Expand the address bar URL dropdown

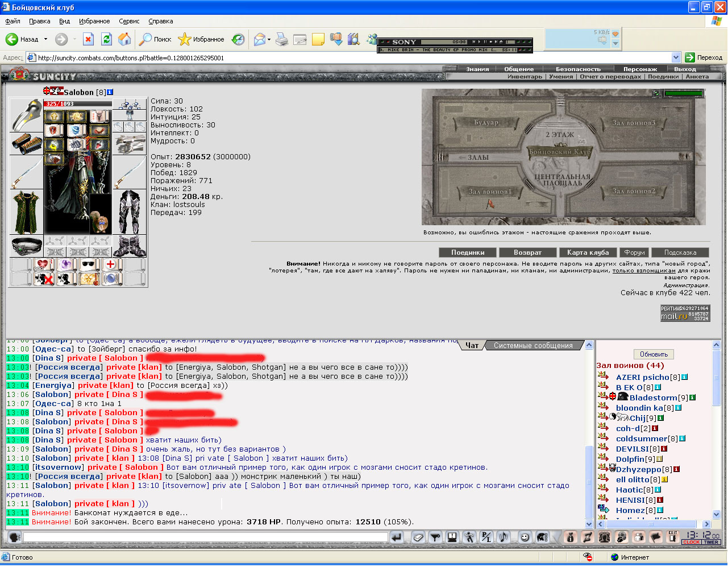click(x=676, y=57)
